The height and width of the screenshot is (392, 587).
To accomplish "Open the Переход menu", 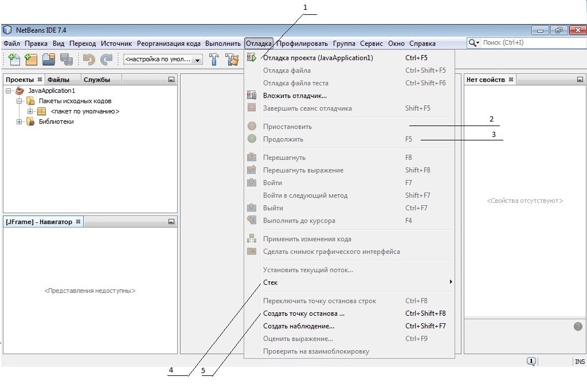I will point(83,44).
